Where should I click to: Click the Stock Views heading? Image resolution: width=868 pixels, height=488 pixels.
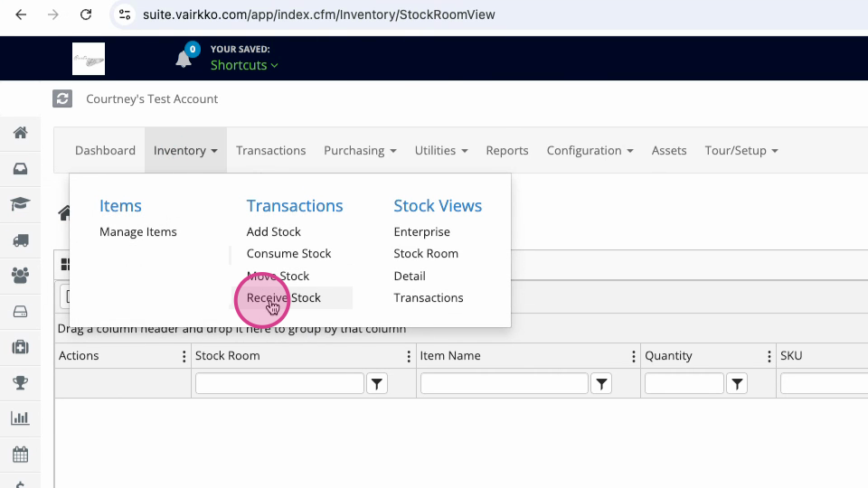click(x=438, y=206)
